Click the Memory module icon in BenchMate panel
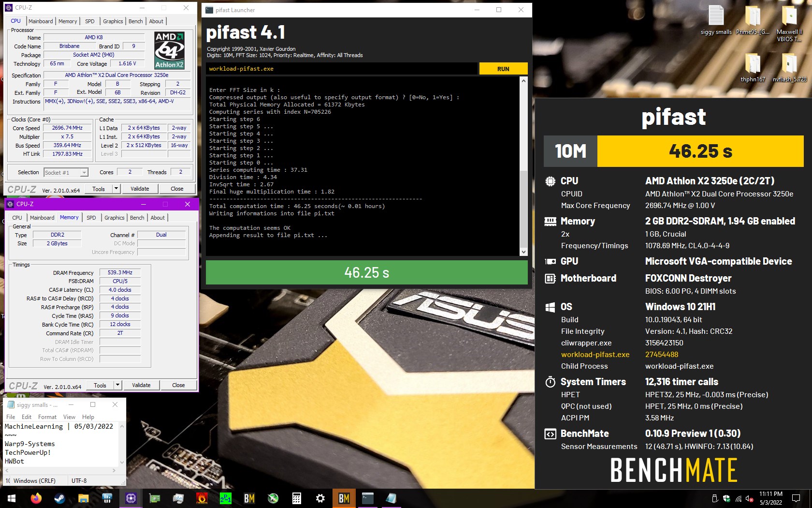Image resolution: width=812 pixels, height=508 pixels. tap(550, 222)
